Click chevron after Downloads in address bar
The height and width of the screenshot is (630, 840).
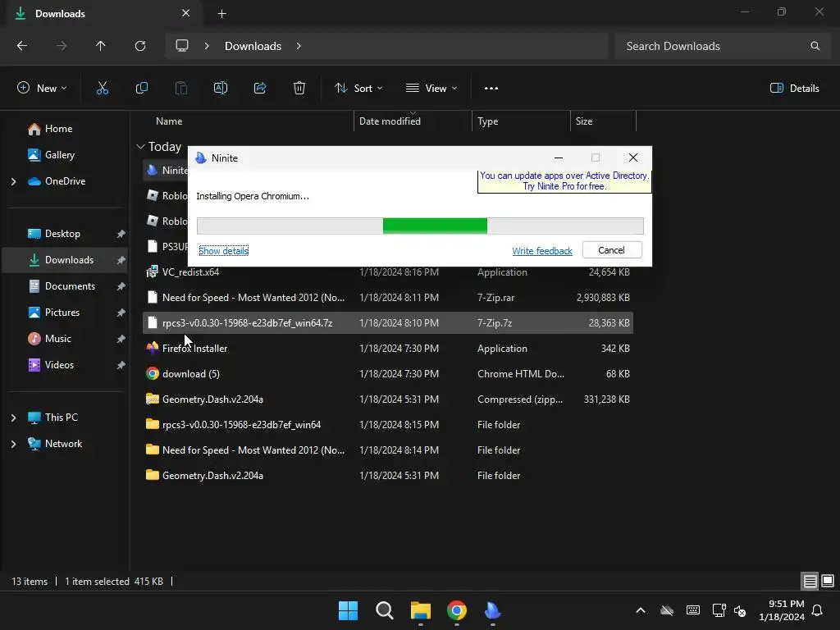299,46
